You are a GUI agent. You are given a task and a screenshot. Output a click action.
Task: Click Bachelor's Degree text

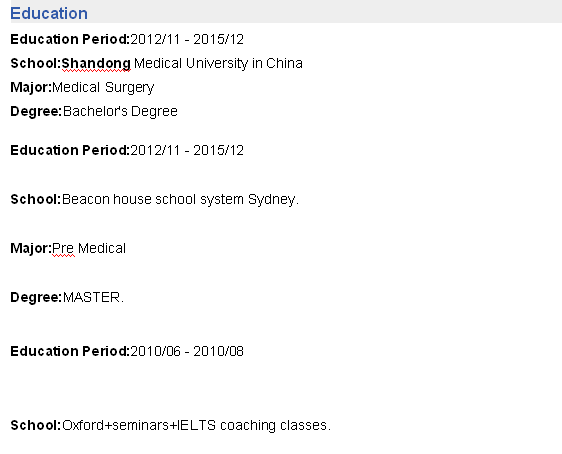120,111
